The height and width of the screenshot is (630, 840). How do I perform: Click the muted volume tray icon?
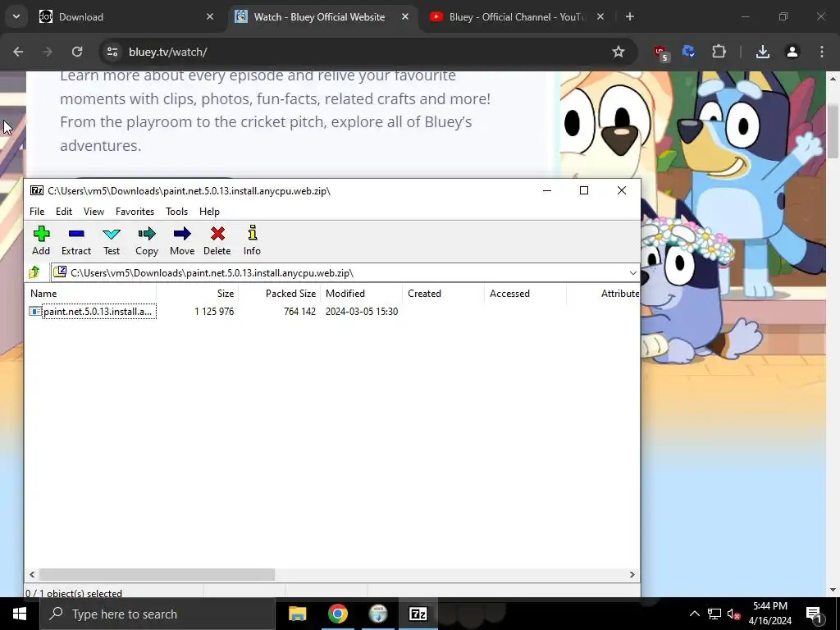(x=734, y=614)
